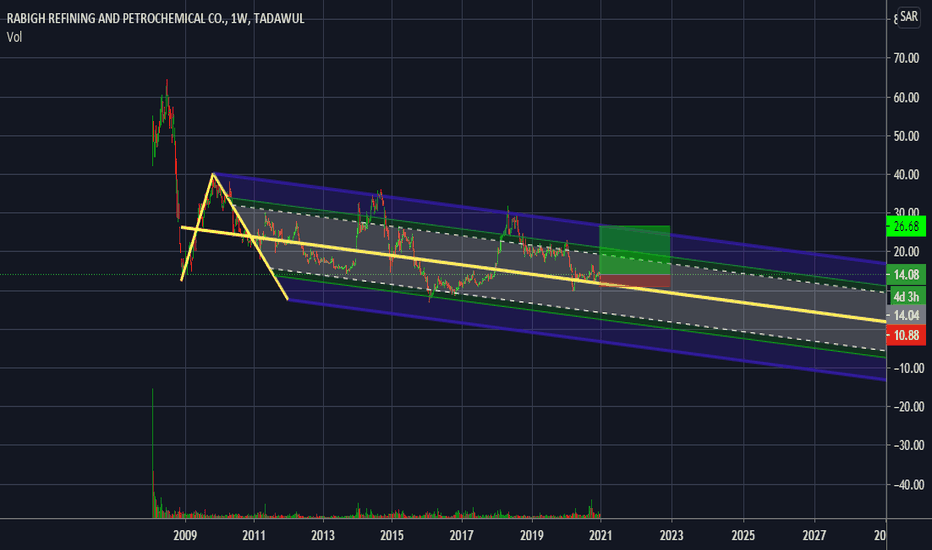
Task: Click the 2021 time axis label
Action: [600, 536]
